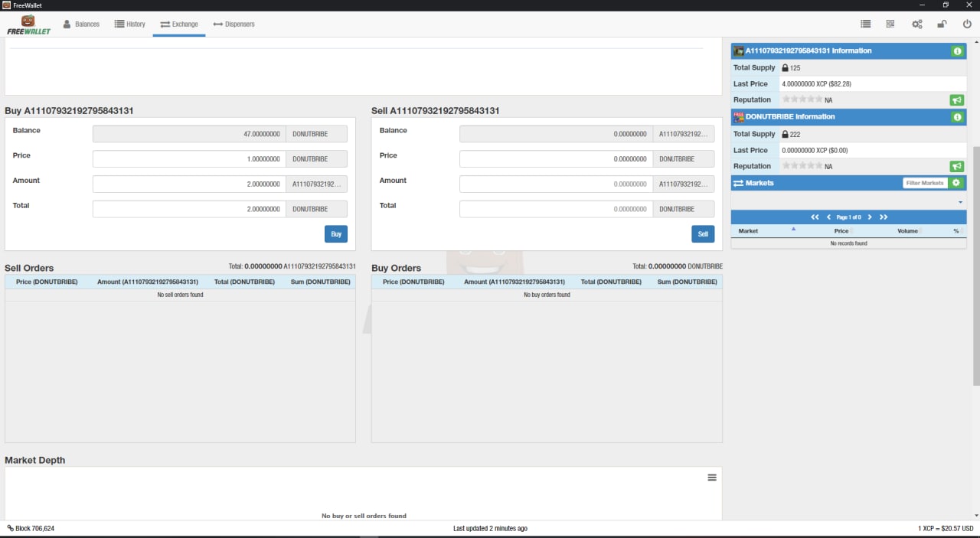980x538 pixels.
Task: Click the block link icon in status bar
Action: tap(10, 528)
